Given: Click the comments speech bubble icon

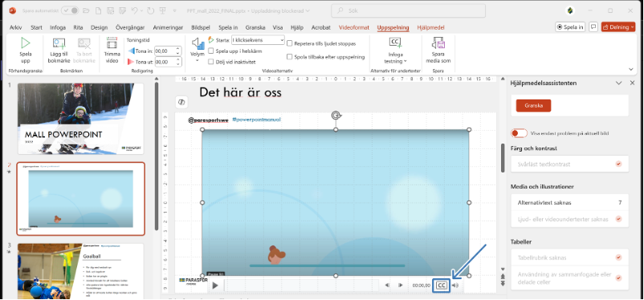Looking at the screenshot, I should point(593,26).
